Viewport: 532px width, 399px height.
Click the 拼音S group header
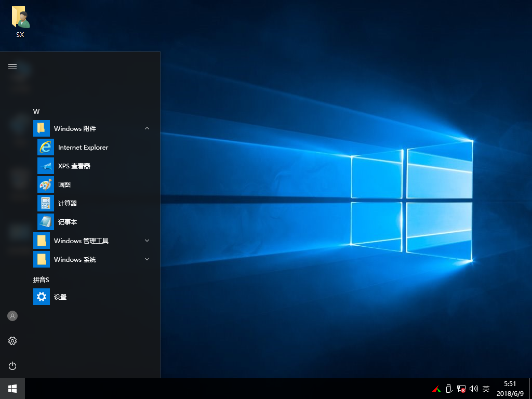(x=41, y=280)
